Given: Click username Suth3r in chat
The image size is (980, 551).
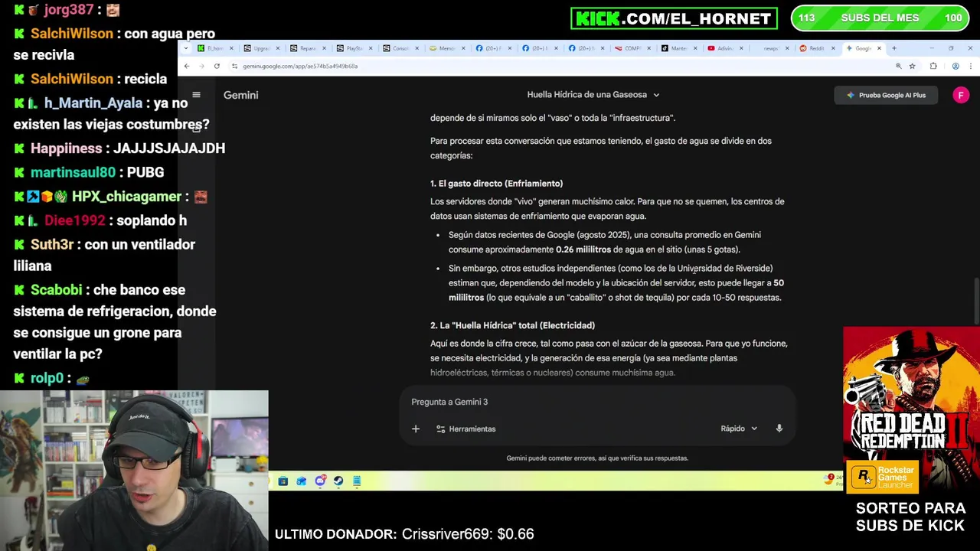Looking at the screenshot, I should 52,244.
